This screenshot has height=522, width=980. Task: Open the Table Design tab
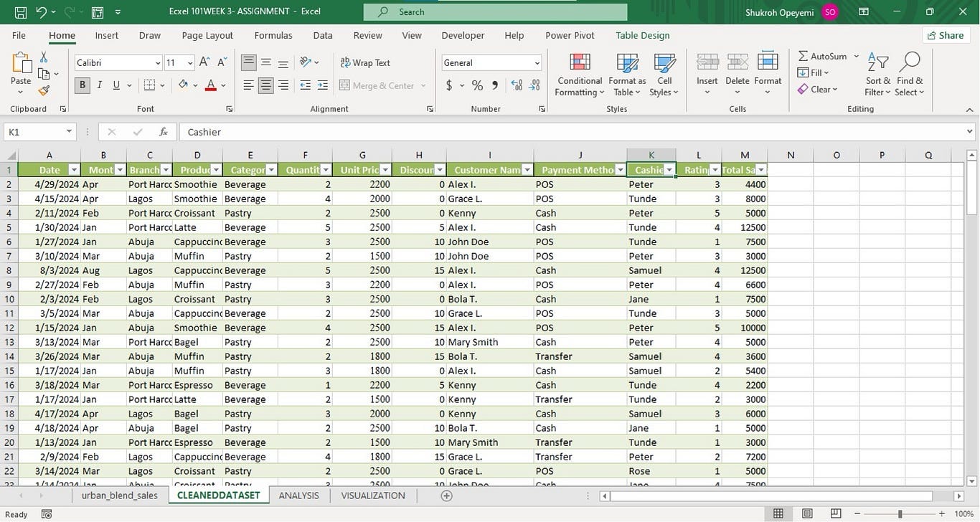click(x=643, y=35)
